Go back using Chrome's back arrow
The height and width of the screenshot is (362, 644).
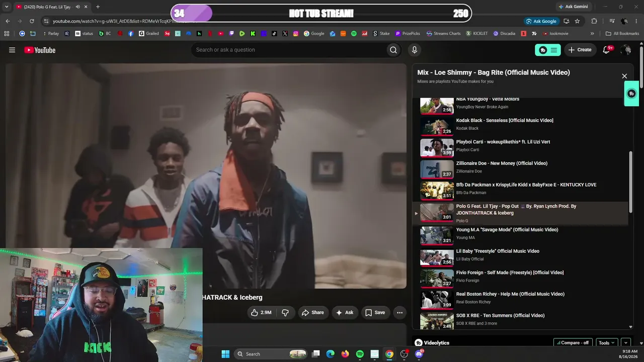8,21
